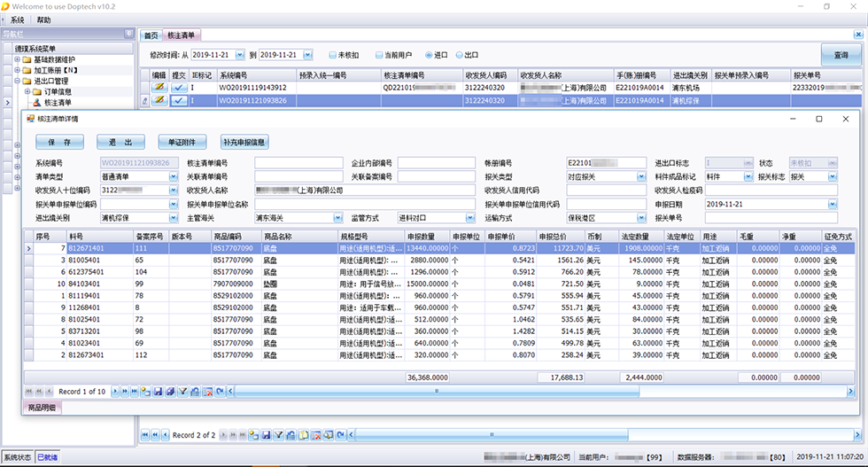Click the 单证附件 button
The width and height of the screenshot is (868, 467).
(182, 143)
